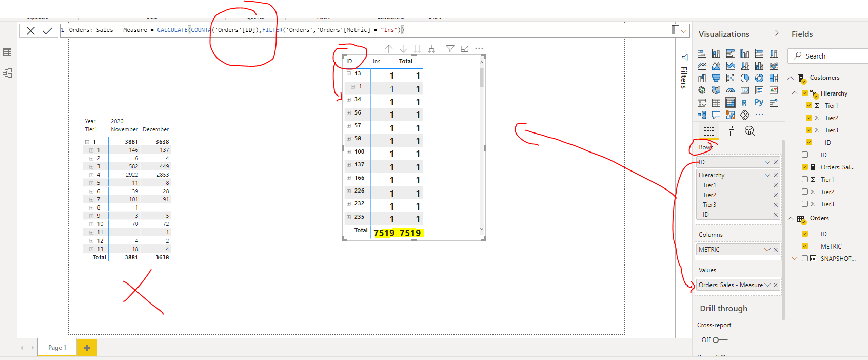This screenshot has height=360, width=868.
Task: Select the Map globe visual
Action: pos(702,90)
